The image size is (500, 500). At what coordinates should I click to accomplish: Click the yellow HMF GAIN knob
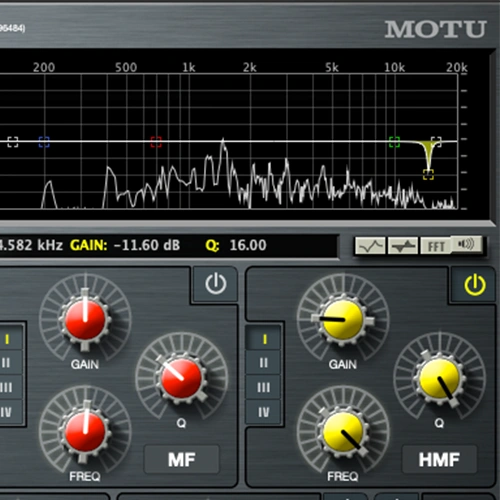(x=343, y=319)
